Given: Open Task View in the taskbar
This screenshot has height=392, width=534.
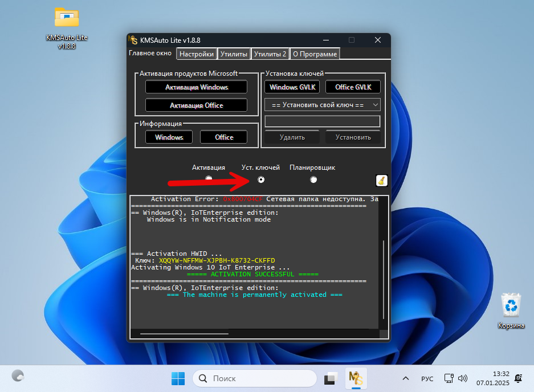Looking at the screenshot, I should [x=331, y=378].
